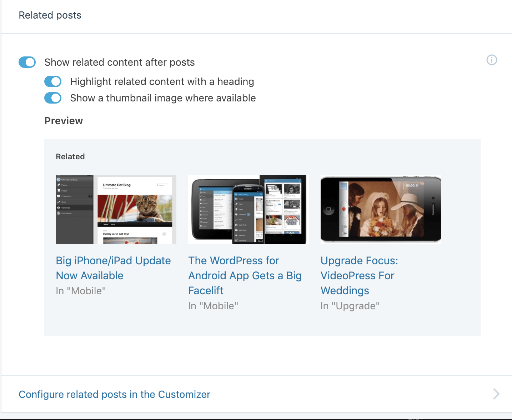Viewport: 512px width, 420px height.
Task: Open the Upgrade Focus: VideoPress For Weddings post
Action: pos(359,275)
